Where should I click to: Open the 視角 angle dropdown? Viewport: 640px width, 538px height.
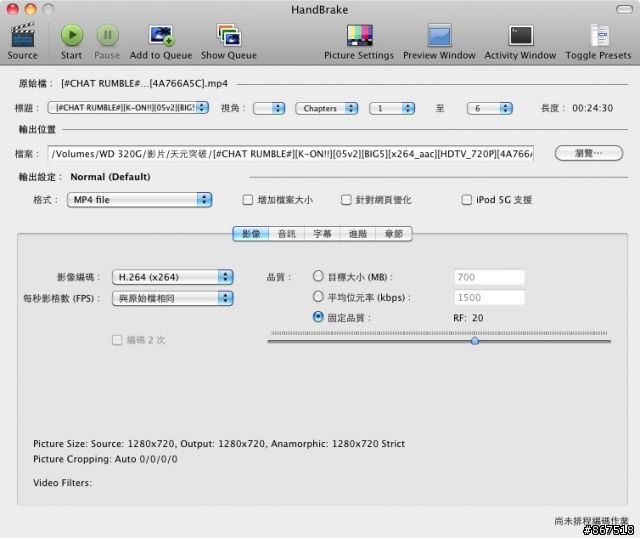pos(269,108)
